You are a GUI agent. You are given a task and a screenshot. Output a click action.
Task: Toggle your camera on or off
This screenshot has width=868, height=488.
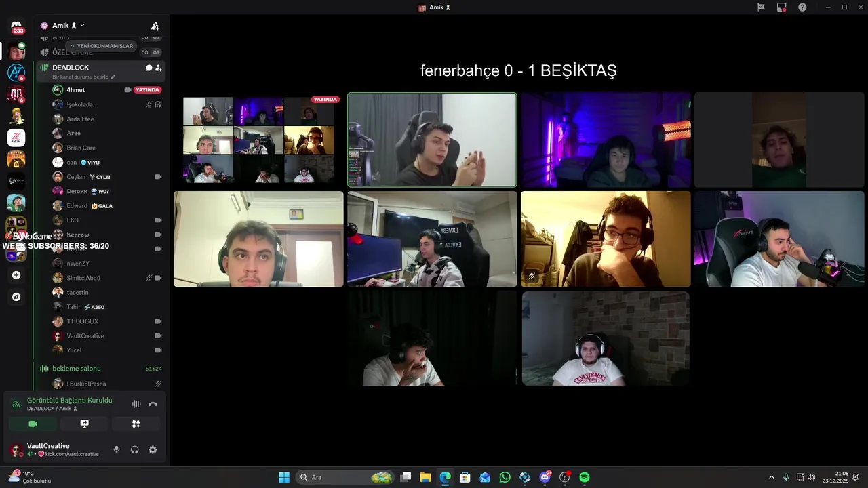[33, 424]
